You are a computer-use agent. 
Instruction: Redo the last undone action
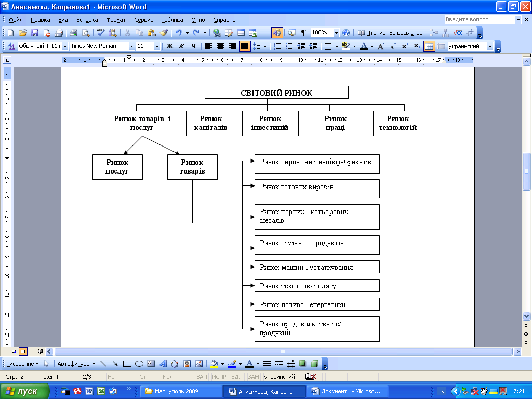point(196,33)
